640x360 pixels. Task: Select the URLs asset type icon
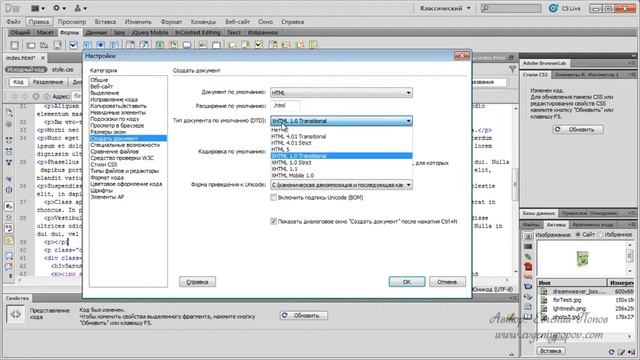click(528, 256)
